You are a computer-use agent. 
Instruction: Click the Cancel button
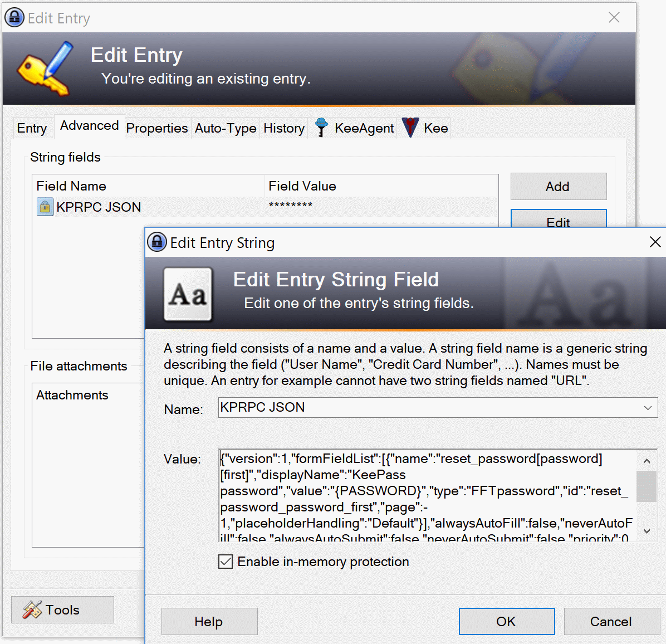[x=611, y=622]
